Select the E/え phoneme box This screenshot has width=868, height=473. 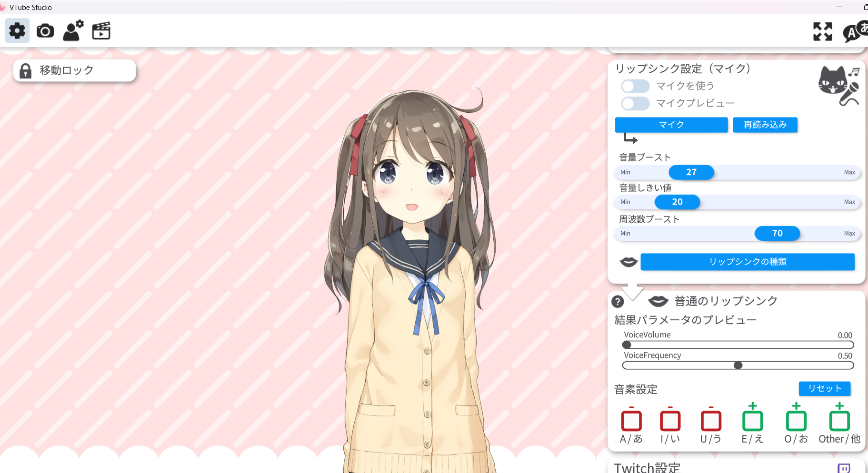(752, 421)
